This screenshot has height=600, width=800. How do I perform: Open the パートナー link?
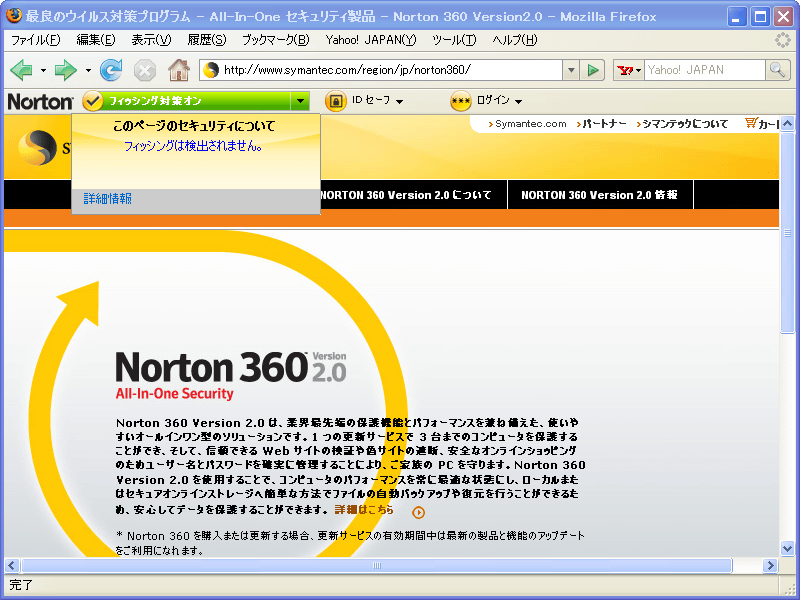604,123
